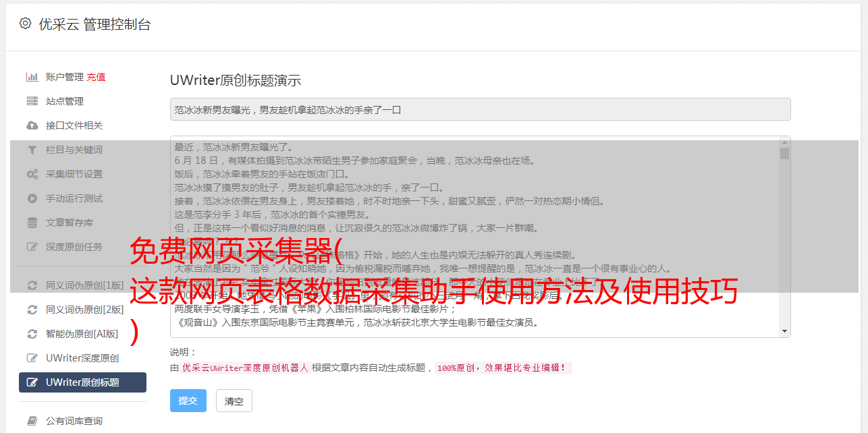
Task: Open the 公有词库查询 book icon
Action: [32, 421]
